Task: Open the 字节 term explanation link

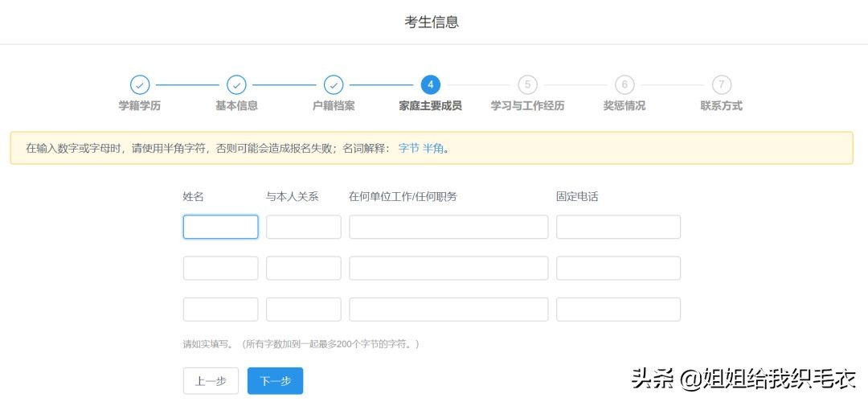Action: [408, 149]
